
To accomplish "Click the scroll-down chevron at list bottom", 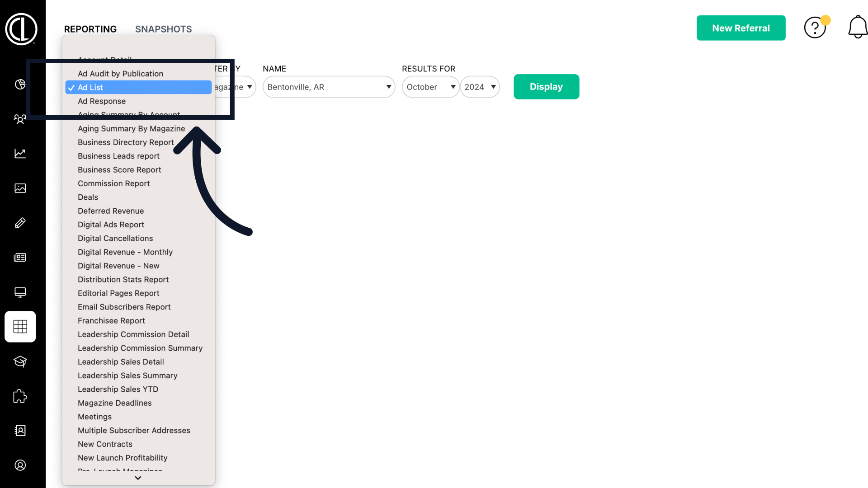I will (x=138, y=478).
